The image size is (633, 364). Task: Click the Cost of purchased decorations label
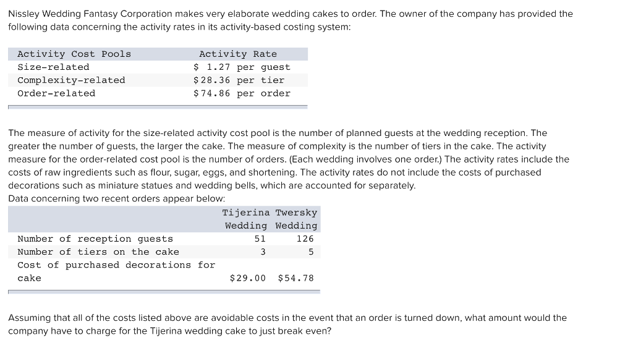tap(116, 271)
